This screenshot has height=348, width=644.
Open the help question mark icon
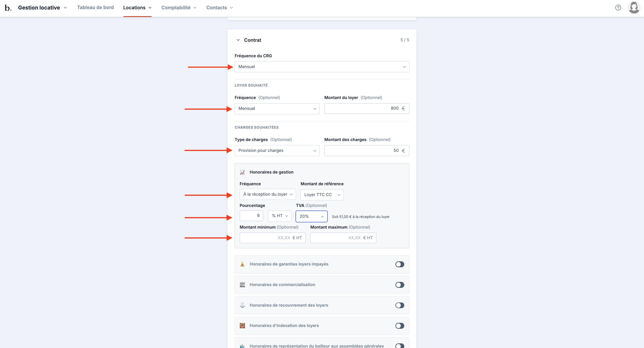pyautogui.click(x=618, y=8)
